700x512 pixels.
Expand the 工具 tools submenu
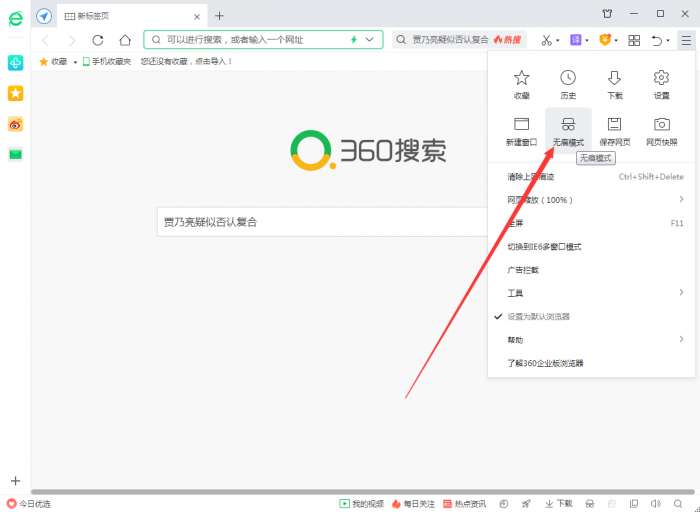coord(592,293)
